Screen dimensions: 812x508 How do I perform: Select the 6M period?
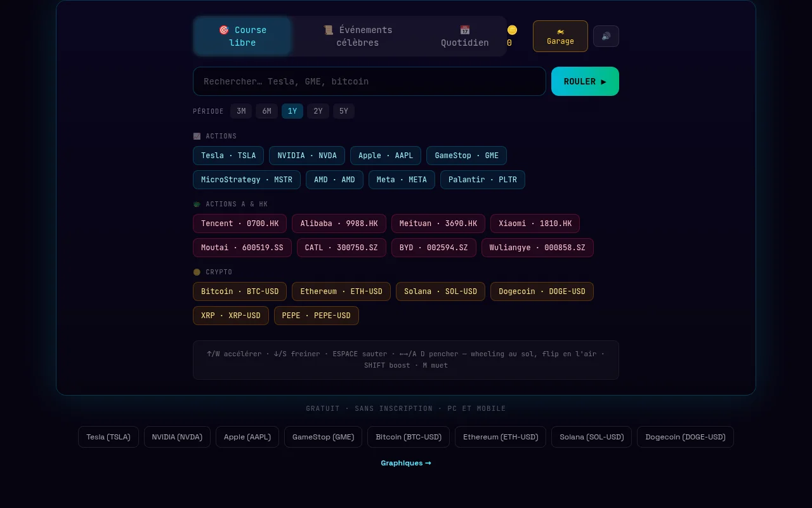click(266, 111)
